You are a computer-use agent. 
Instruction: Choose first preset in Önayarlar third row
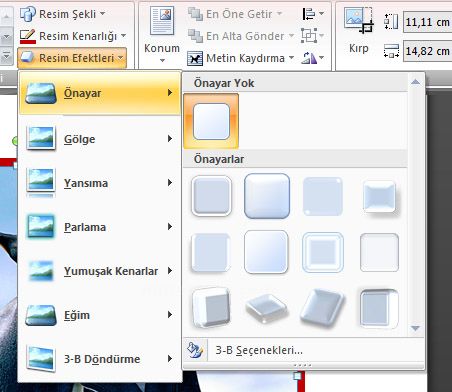pyautogui.click(x=211, y=307)
